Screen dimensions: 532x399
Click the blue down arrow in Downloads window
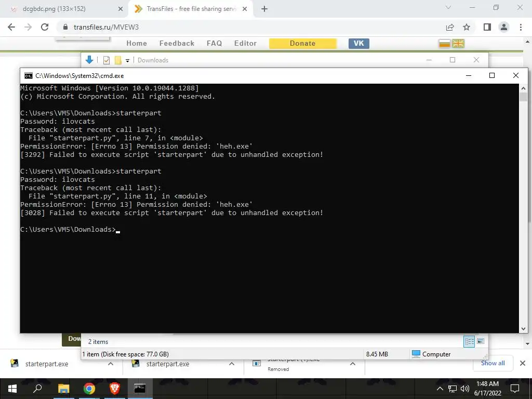point(89,60)
